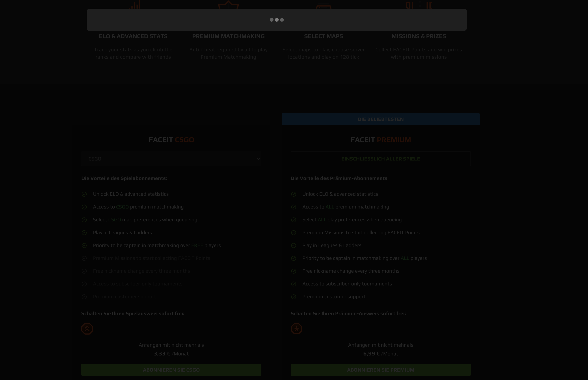This screenshot has height=380, width=588.
Task: Click the 'MISSIONS & PRIZES' heading
Action: click(x=419, y=36)
